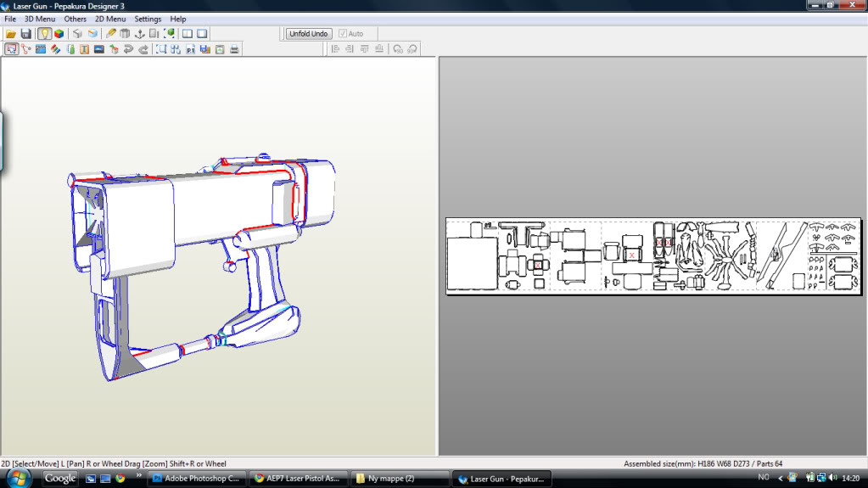Click the gray box cylinder icon
Viewport: 868px width, 488px height.
click(125, 34)
